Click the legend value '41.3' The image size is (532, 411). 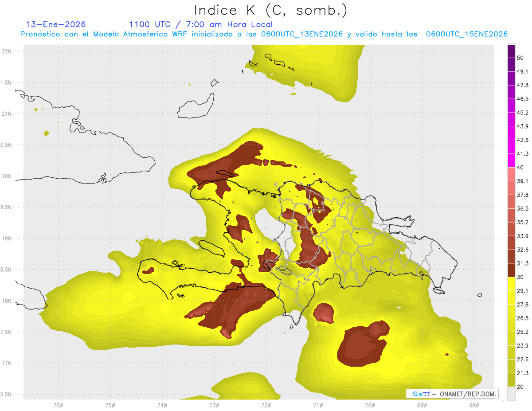click(x=523, y=154)
